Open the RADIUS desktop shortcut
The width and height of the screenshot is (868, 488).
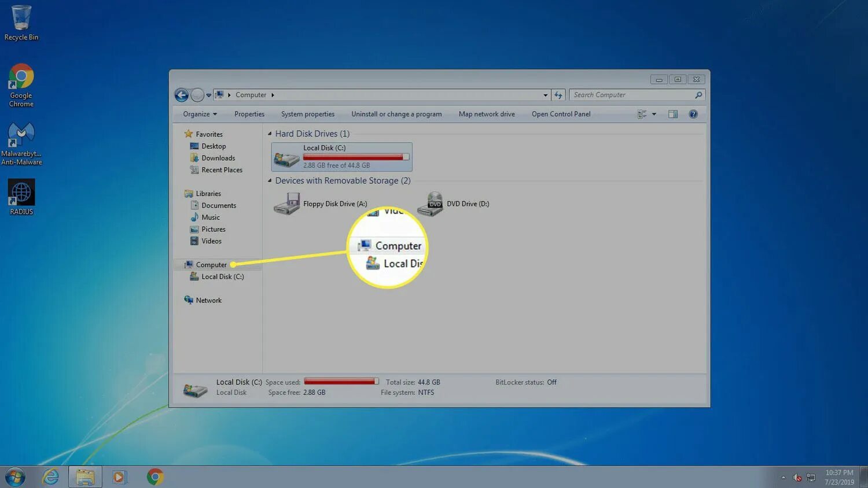point(21,197)
